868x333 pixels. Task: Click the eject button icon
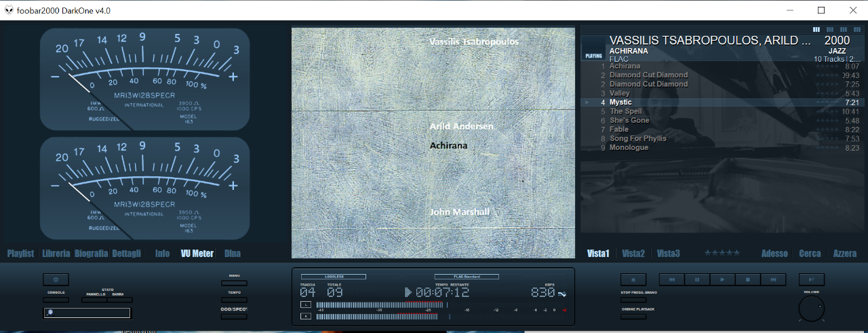(x=633, y=279)
